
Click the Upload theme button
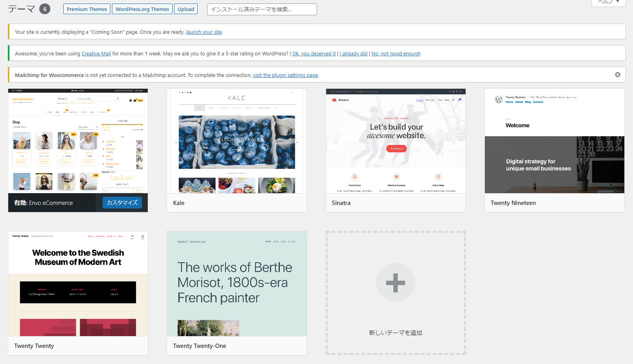(186, 9)
